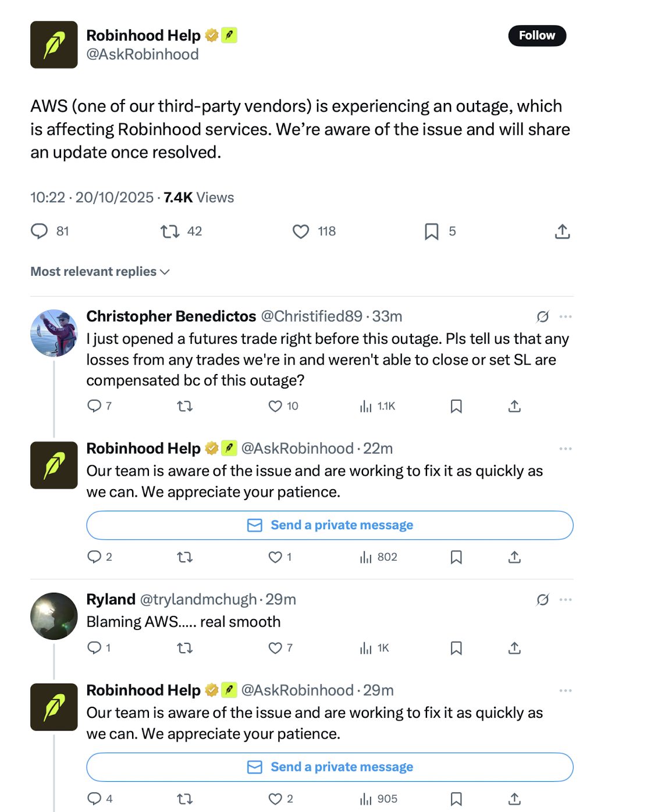View analytics for Ryland's 1K views

(x=375, y=648)
